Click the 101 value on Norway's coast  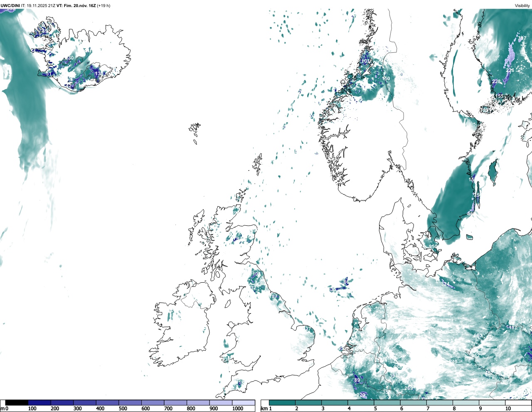365,61
